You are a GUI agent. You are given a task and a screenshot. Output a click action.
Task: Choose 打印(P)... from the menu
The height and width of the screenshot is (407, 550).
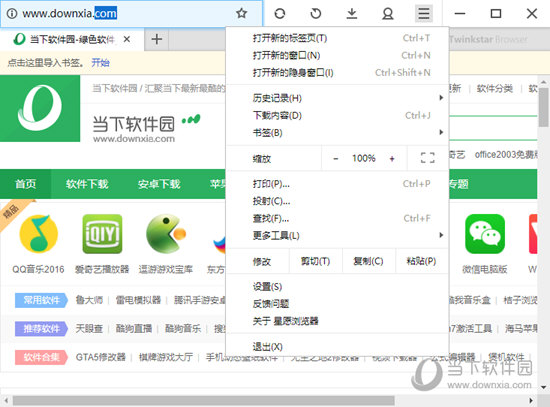click(x=337, y=184)
